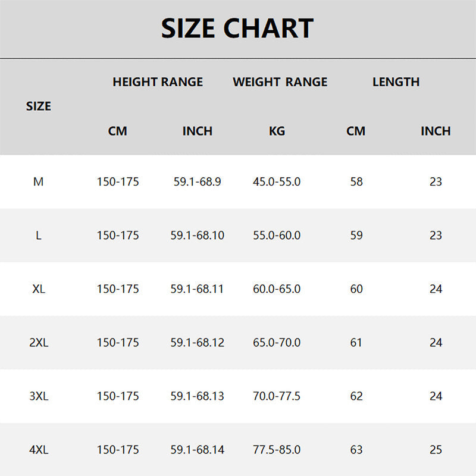Select the 3XL size row label
The width and height of the screenshot is (476, 476).
point(39,396)
